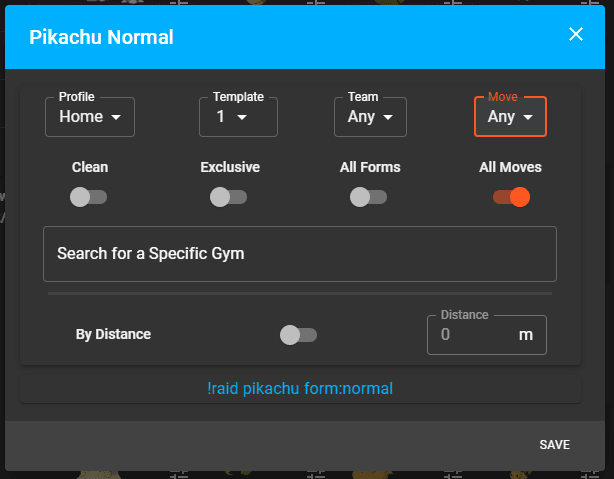The image size is (614, 479).
Task: Open the Profile dropdown showing Home
Action: tap(90, 117)
